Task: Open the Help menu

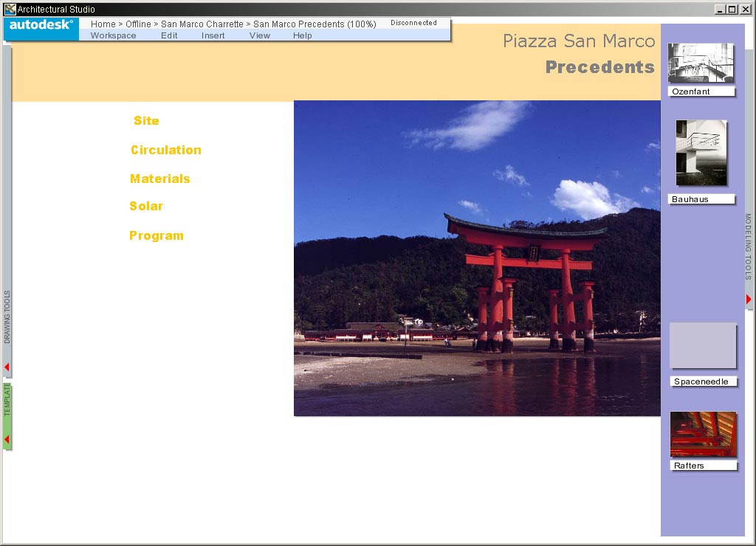Action: point(302,35)
